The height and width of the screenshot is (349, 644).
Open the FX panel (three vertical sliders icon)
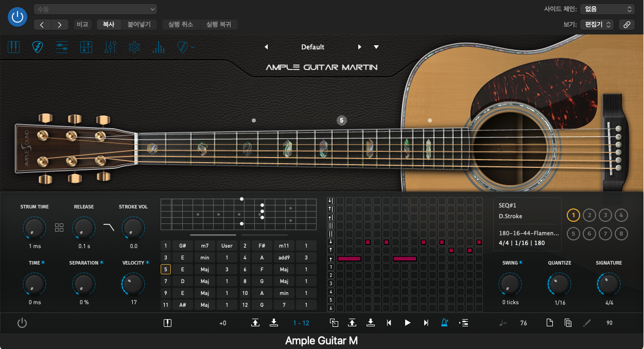(x=110, y=47)
